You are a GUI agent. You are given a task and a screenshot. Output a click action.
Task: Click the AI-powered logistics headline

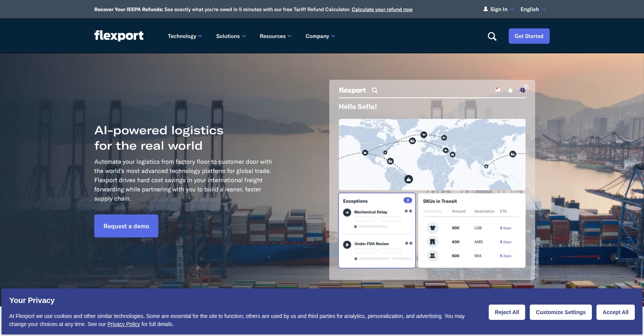click(159, 138)
